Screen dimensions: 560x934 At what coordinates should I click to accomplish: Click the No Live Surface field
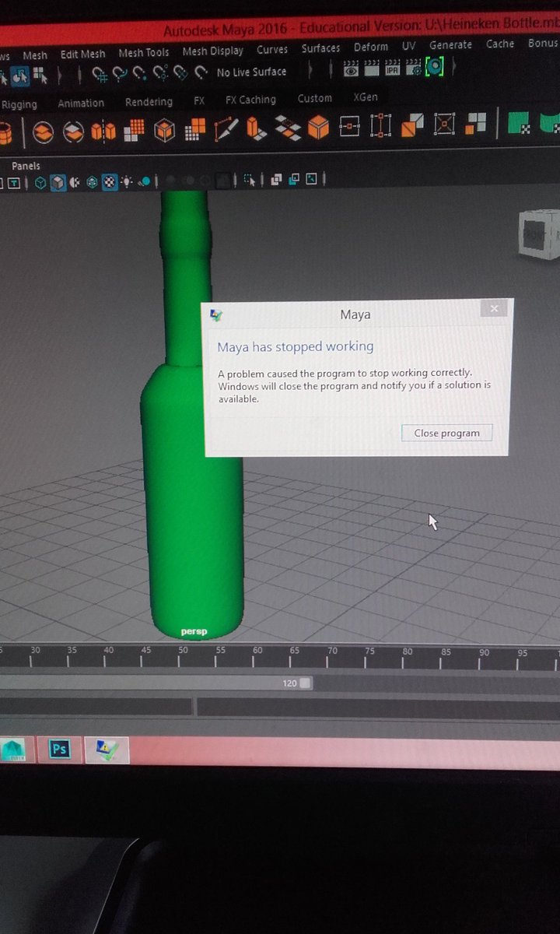click(252, 72)
